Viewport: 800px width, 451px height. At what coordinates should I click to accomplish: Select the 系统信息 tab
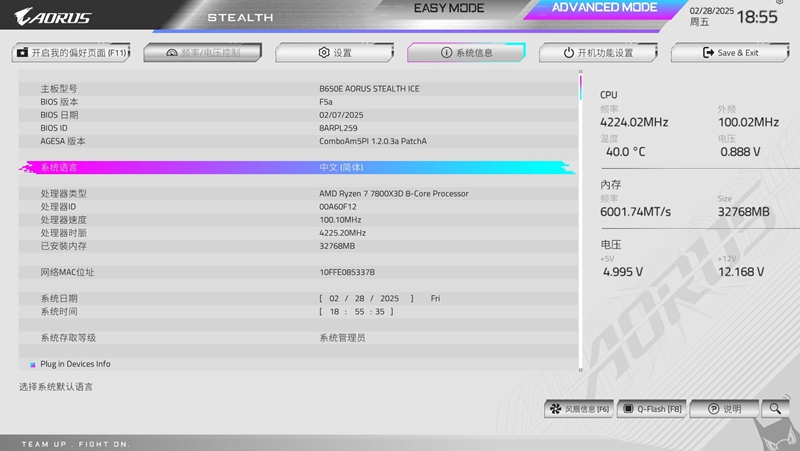466,53
